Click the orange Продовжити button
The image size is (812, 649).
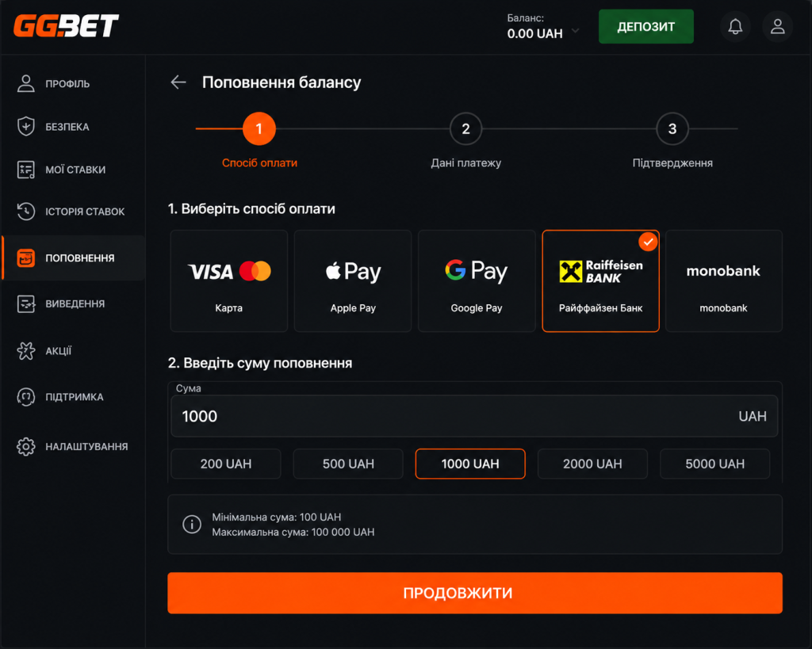click(475, 593)
